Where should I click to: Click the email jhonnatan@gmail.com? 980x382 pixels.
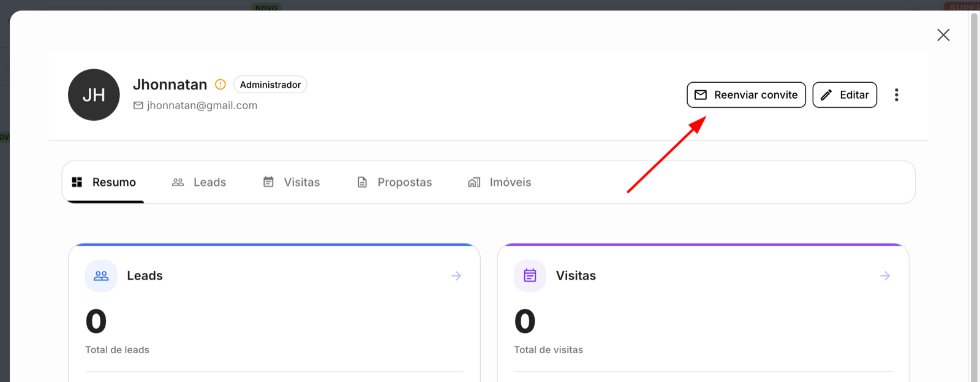[202, 105]
